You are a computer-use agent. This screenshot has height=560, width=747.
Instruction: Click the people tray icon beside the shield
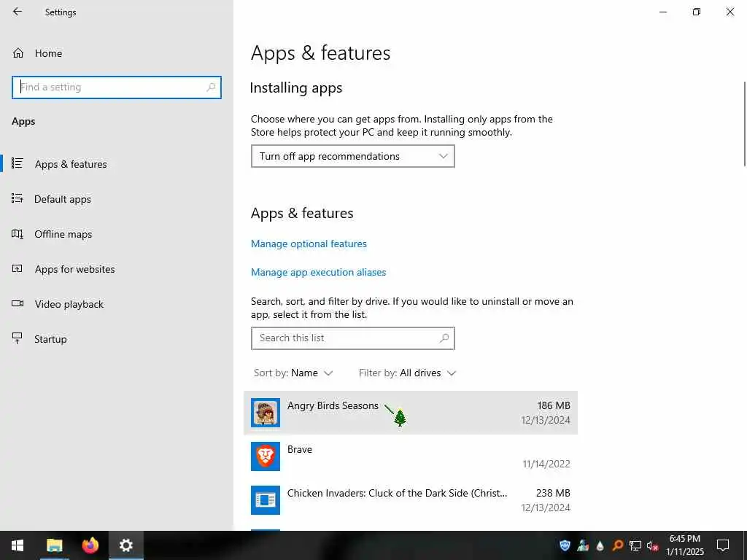[583, 545]
